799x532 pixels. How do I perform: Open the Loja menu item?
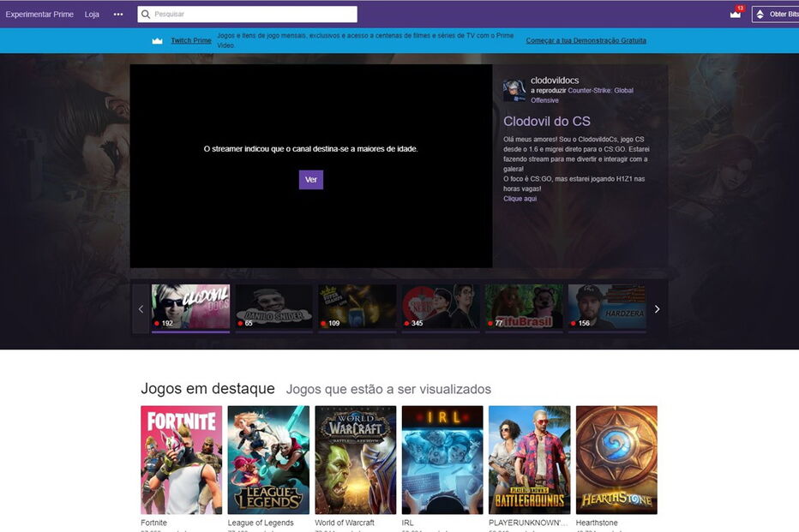[x=92, y=14]
